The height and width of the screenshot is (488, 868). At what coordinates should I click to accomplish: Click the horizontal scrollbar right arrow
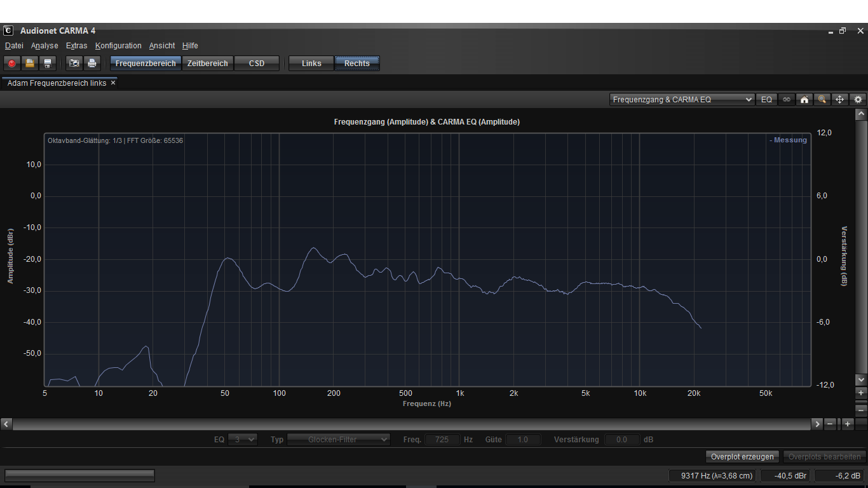point(817,423)
